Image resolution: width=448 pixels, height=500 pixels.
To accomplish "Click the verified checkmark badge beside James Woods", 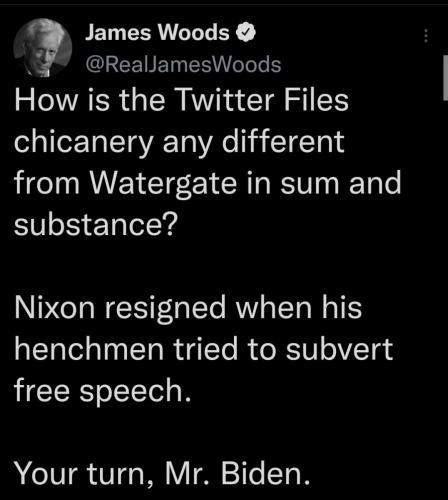I will (x=246, y=33).
